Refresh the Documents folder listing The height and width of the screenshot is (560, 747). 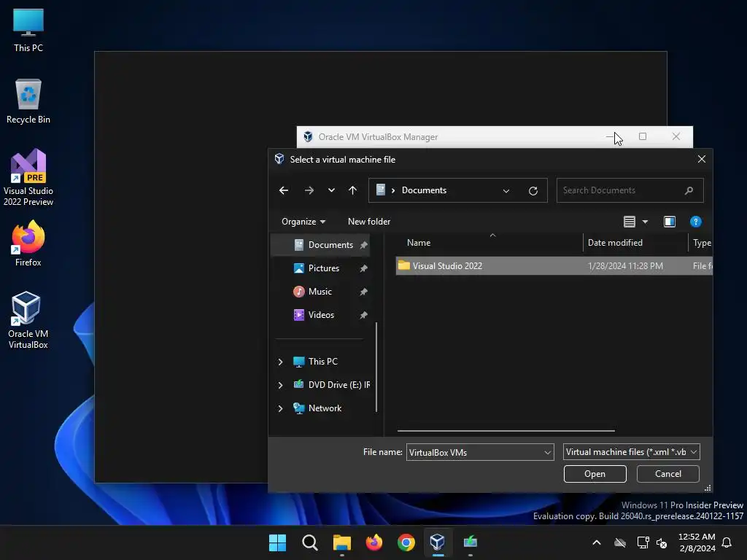(x=533, y=190)
